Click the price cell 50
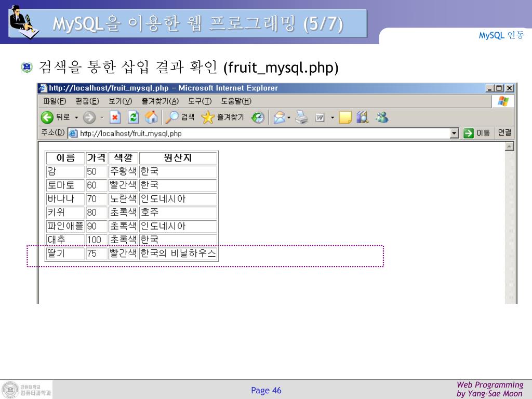Viewport: 532px width, 399px height. coord(96,171)
